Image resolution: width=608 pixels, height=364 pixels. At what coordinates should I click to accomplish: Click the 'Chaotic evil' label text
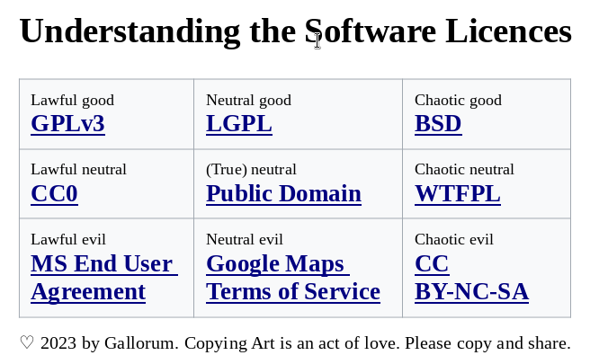[454, 240]
